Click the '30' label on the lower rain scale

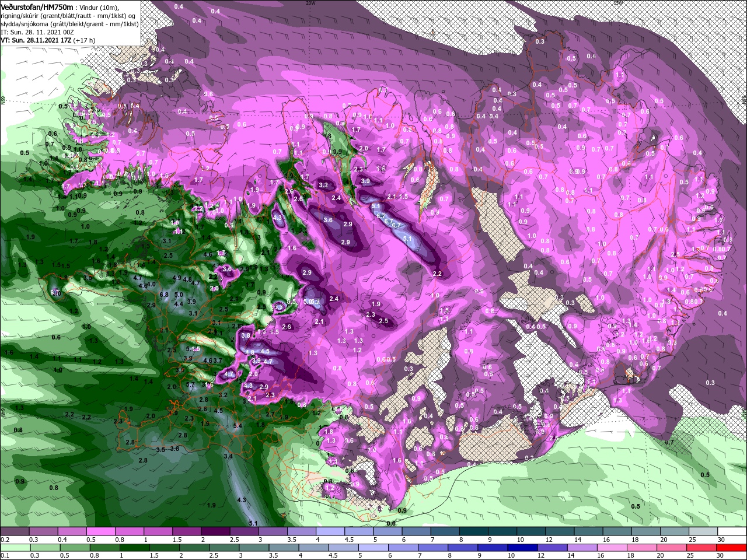pos(721,556)
